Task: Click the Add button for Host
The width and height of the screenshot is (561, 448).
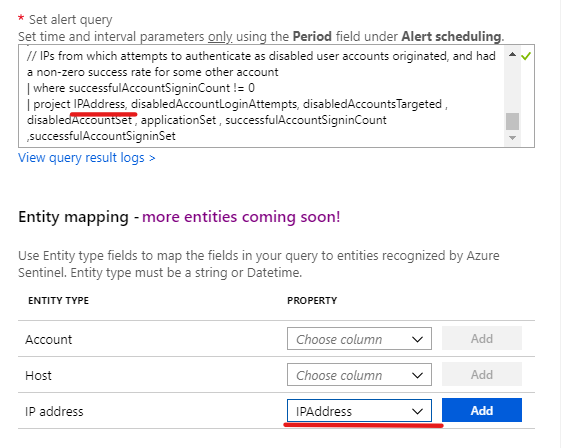Action: click(482, 374)
